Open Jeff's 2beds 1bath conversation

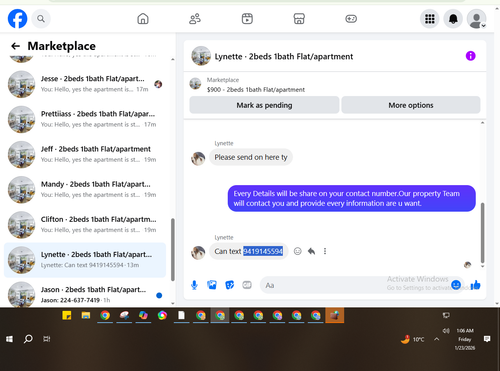coord(85,154)
